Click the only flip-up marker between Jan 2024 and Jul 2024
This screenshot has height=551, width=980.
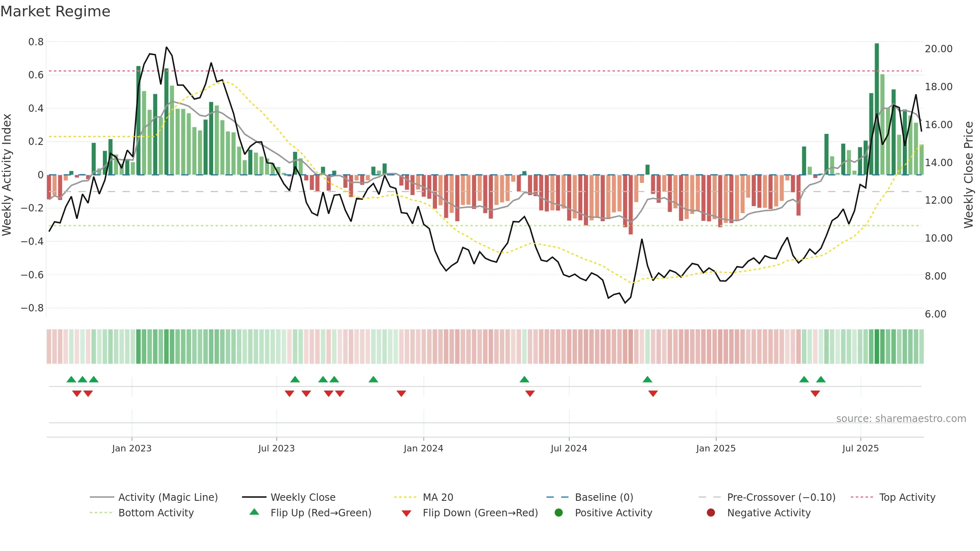524,380
